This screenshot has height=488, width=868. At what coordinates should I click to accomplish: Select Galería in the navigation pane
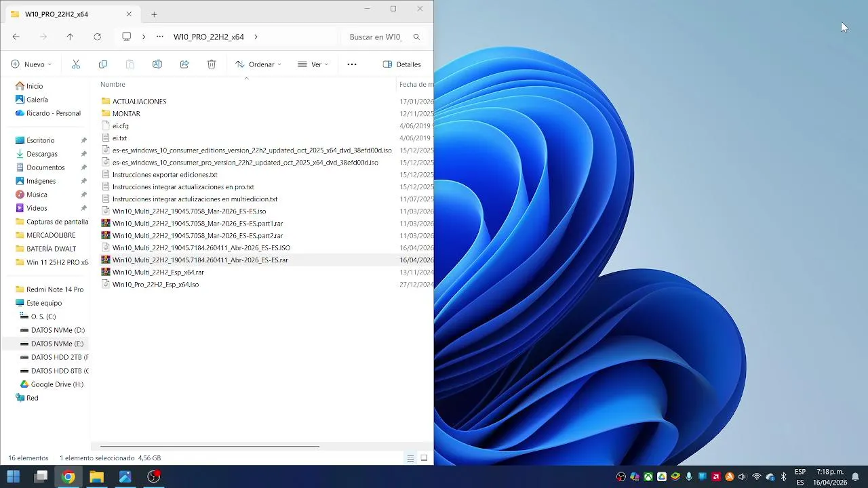point(37,100)
